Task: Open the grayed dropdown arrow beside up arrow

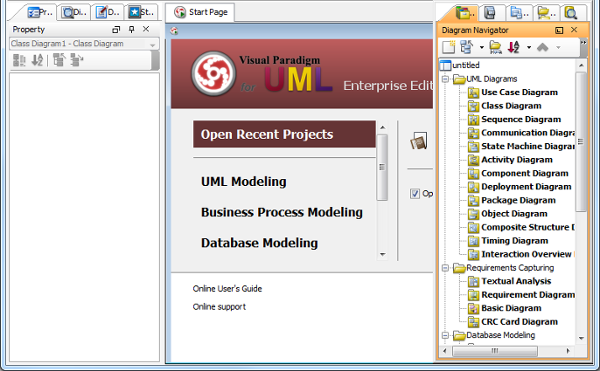Action: (558, 47)
